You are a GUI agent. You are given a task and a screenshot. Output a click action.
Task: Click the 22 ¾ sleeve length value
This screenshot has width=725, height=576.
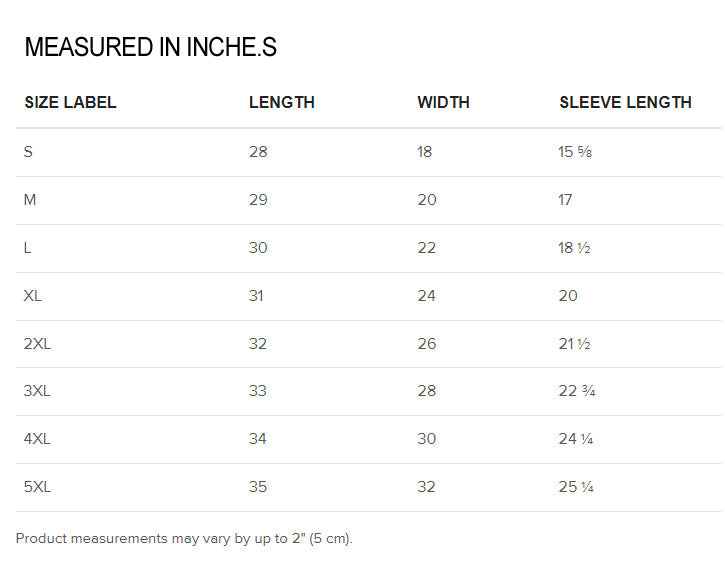point(577,391)
